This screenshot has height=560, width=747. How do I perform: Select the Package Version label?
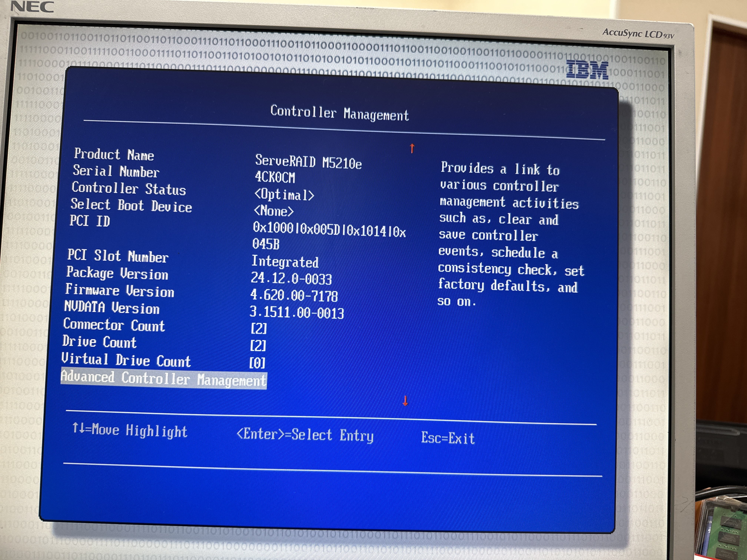tap(117, 273)
